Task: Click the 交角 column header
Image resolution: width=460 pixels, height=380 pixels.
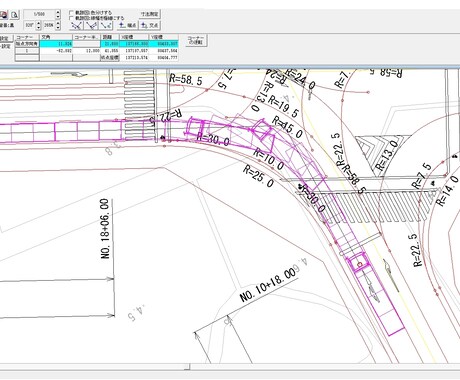Action: click(x=56, y=37)
